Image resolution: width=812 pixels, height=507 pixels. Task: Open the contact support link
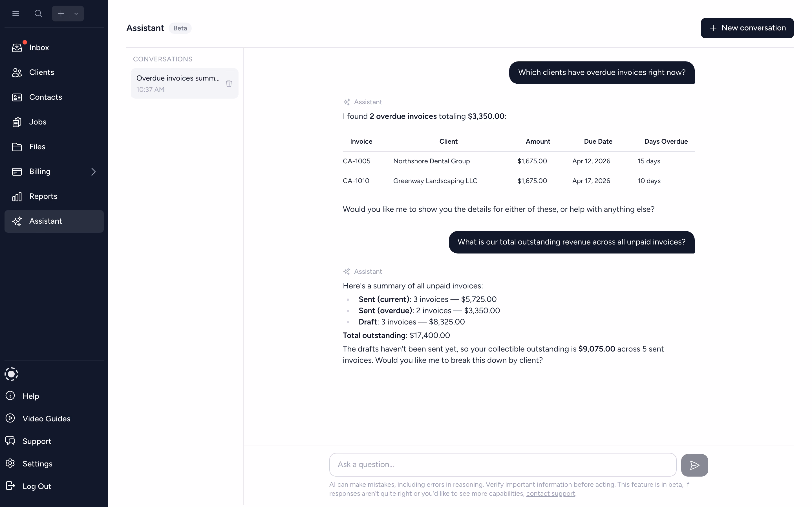coord(550,493)
